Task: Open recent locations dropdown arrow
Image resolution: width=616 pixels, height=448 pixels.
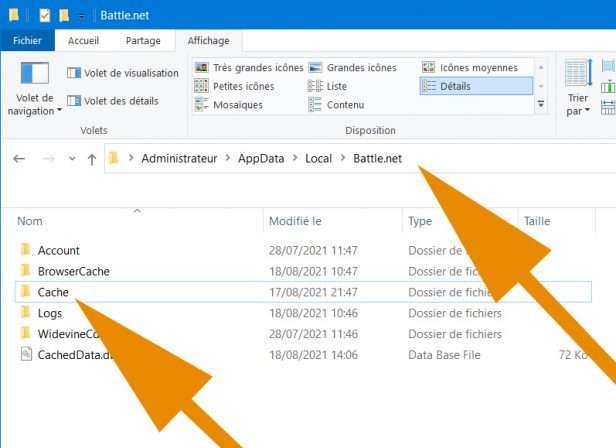Action: (x=72, y=159)
